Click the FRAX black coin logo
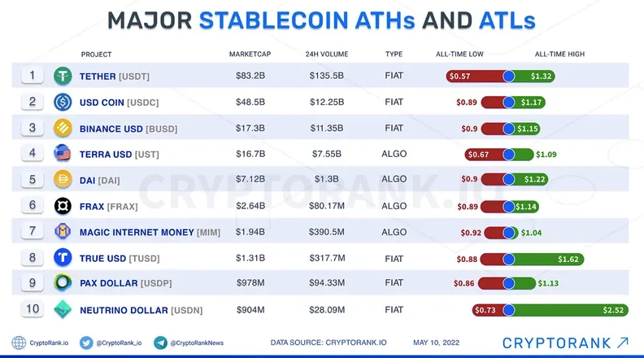 pyautogui.click(x=63, y=206)
